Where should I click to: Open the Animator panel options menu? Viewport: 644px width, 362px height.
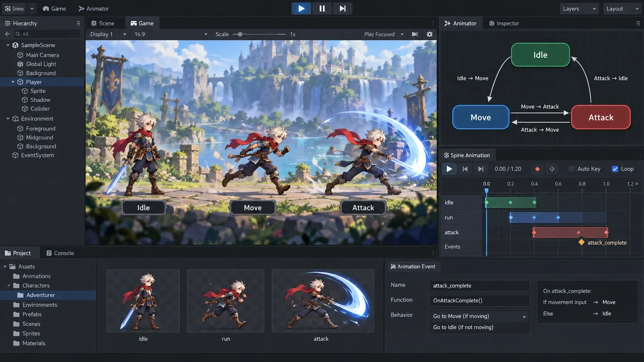[638, 23]
